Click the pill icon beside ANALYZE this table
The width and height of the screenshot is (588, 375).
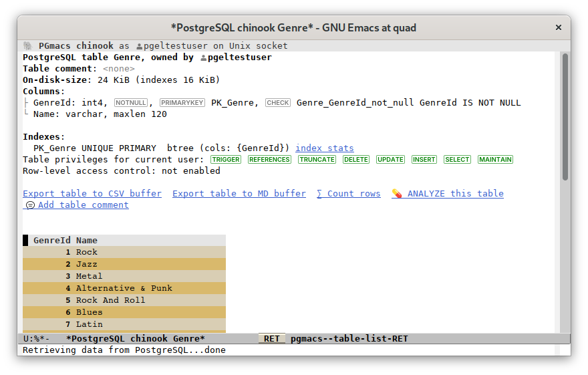[397, 193]
